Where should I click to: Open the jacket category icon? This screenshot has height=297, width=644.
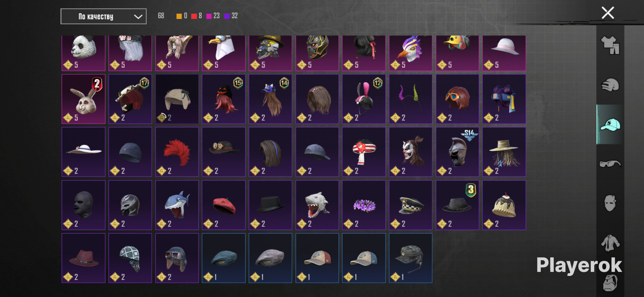[610, 243]
